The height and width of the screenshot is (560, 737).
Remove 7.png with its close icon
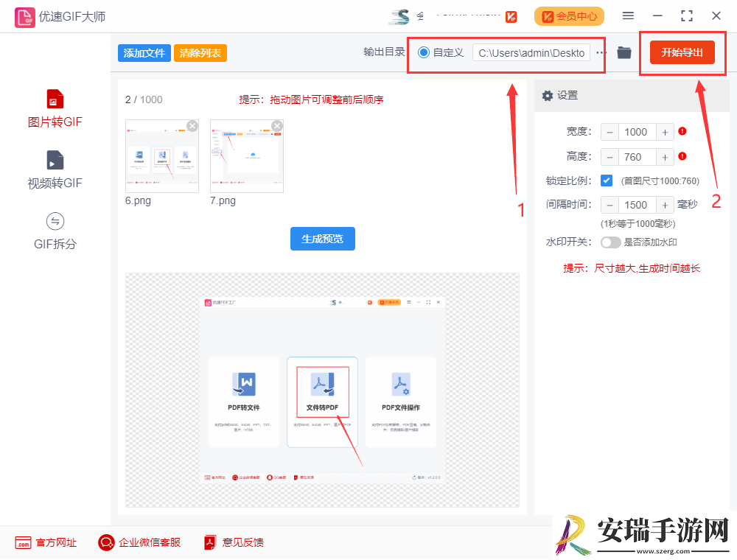(x=277, y=126)
